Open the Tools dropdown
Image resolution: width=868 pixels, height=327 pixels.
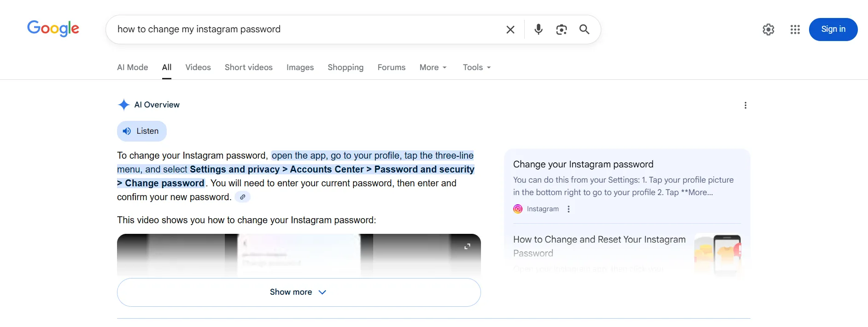click(476, 67)
